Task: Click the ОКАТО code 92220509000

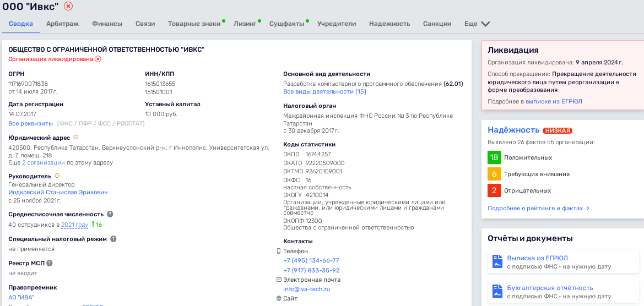Action: (x=325, y=163)
